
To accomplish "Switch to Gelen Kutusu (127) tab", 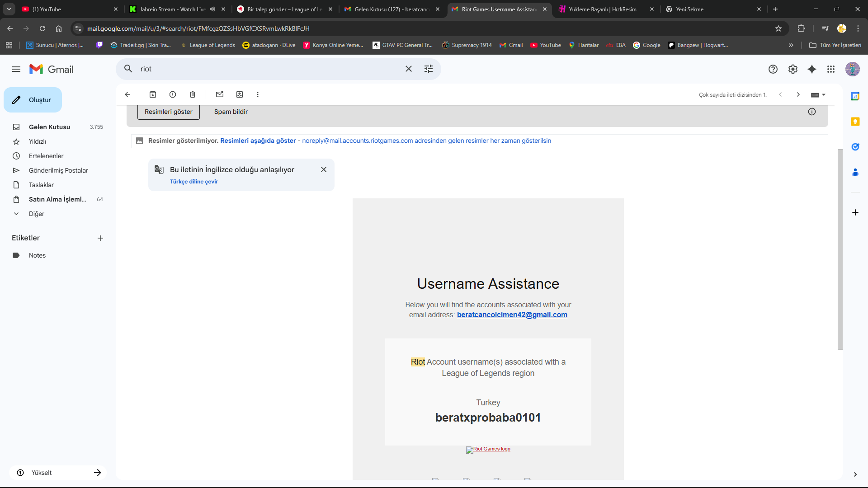I will tap(392, 9).
